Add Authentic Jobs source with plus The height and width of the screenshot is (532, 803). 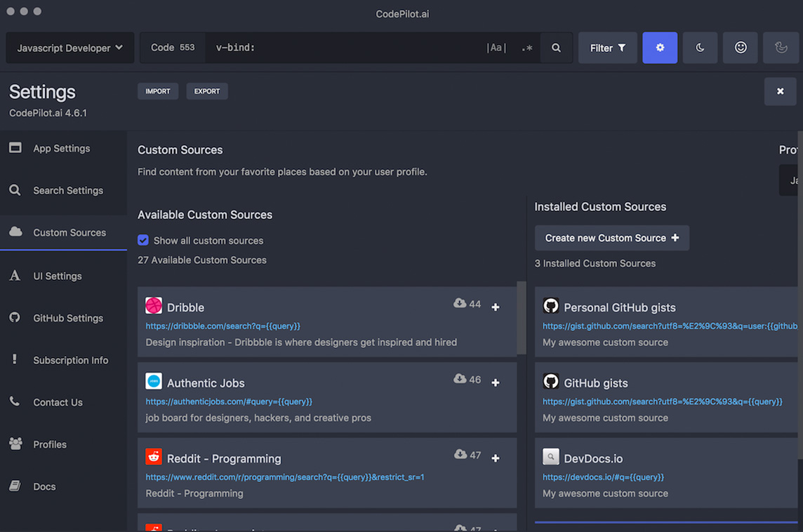click(x=496, y=383)
